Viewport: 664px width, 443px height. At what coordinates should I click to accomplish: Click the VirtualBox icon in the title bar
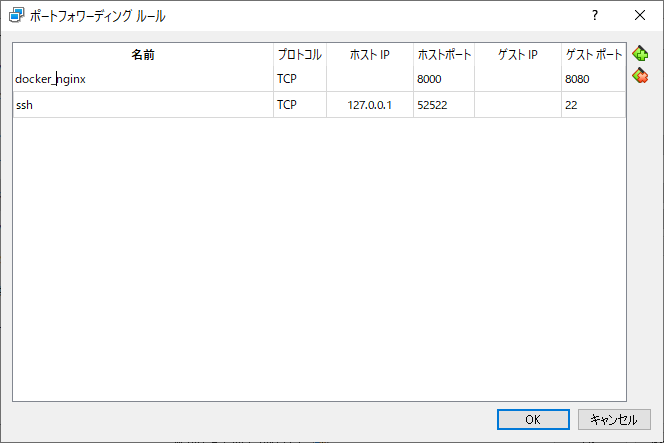(16, 16)
